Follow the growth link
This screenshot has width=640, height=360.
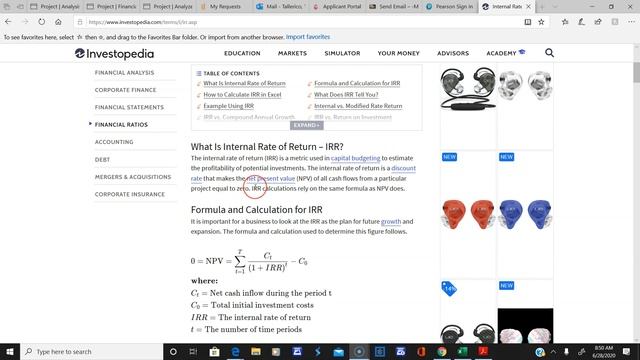click(391, 221)
